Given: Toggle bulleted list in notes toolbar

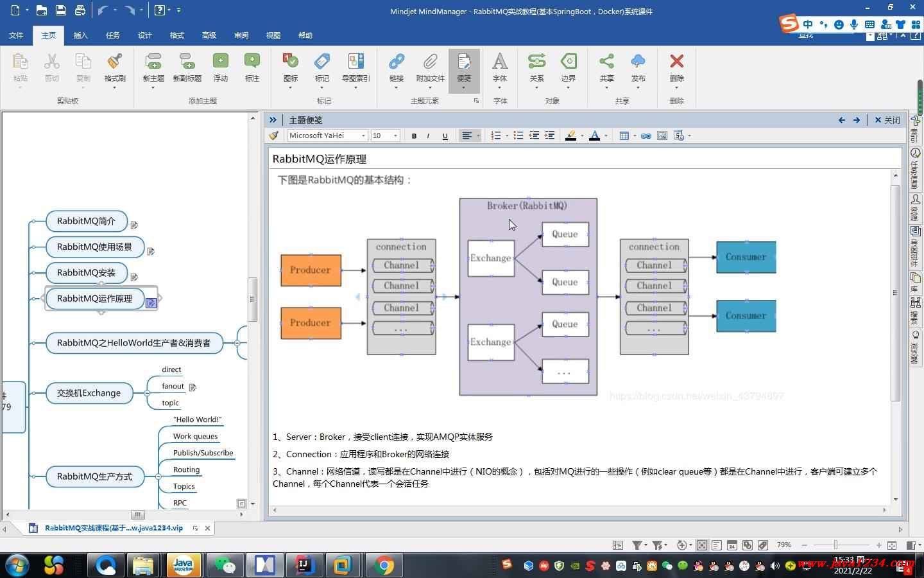Looking at the screenshot, I should [x=518, y=136].
